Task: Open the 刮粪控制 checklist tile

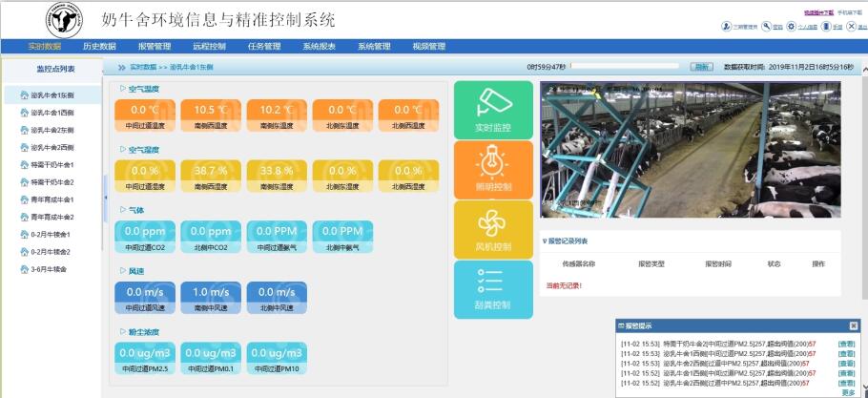Action: point(493,288)
